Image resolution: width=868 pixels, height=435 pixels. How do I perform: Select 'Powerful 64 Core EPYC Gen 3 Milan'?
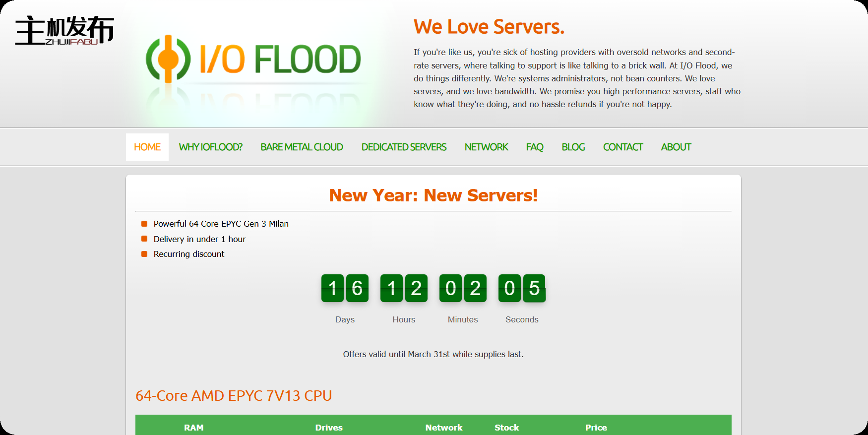click(221, 224)
